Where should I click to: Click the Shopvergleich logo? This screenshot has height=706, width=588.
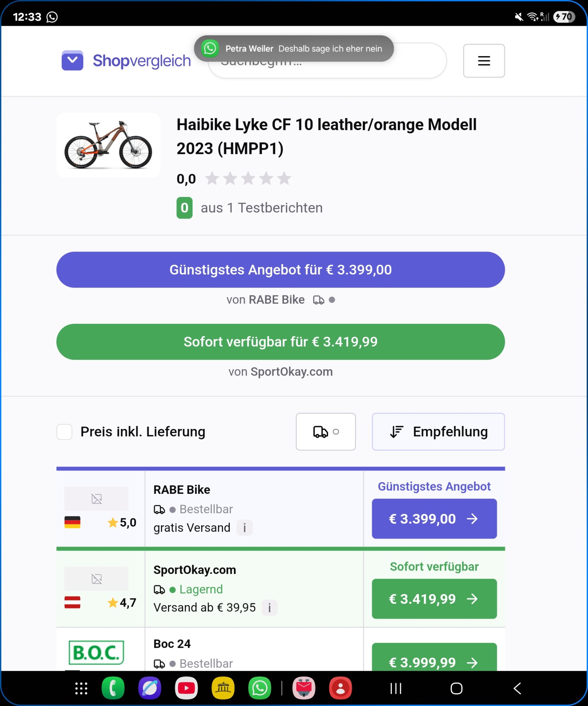[126, 61]
